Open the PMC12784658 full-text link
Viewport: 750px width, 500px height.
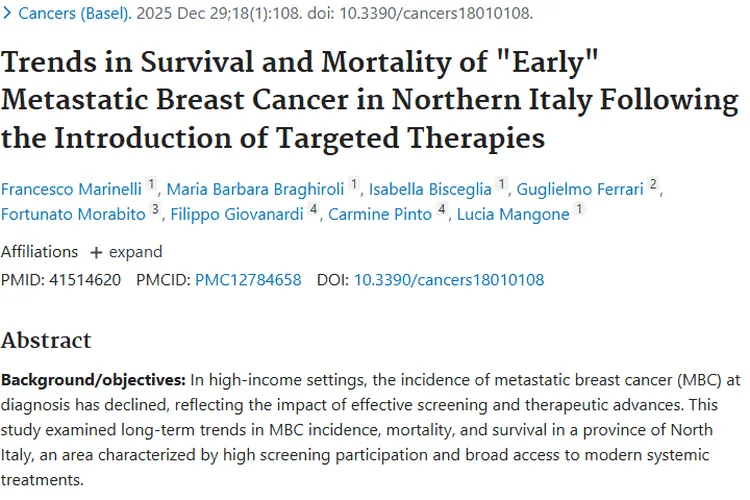pos(248,280)
